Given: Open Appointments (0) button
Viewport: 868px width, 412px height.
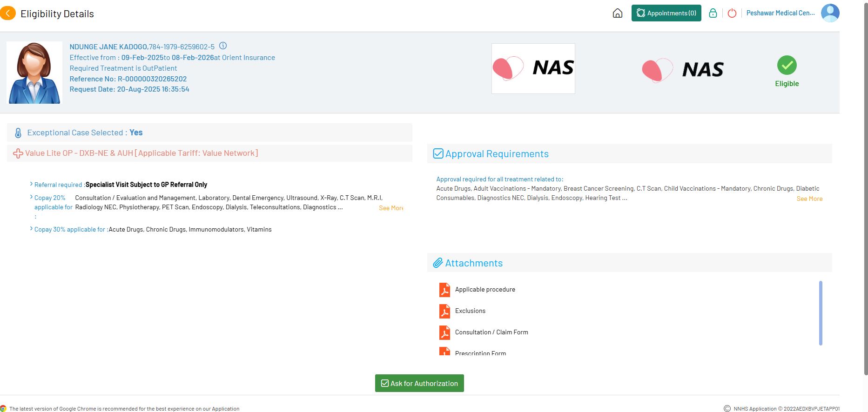Looking at the screenshot, I should (x=666, y=13).
